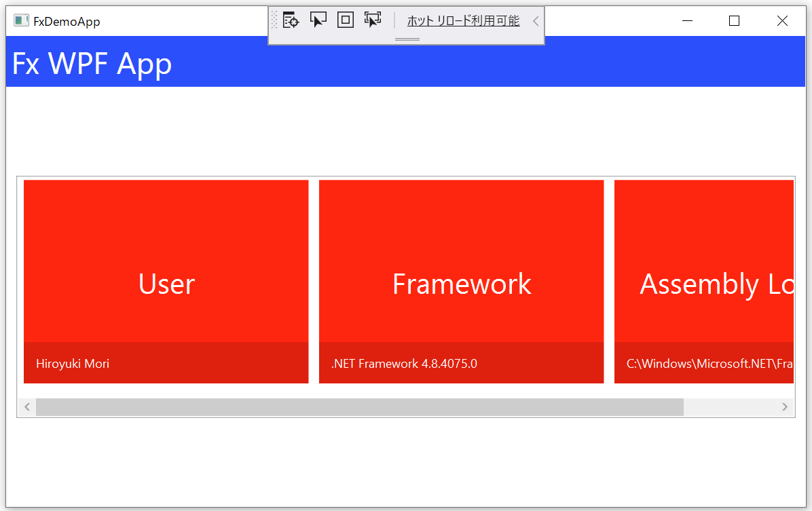Click the Fx WPF App header title
The width and height of the screenshot is (812, 511).
tap(92, 64)
